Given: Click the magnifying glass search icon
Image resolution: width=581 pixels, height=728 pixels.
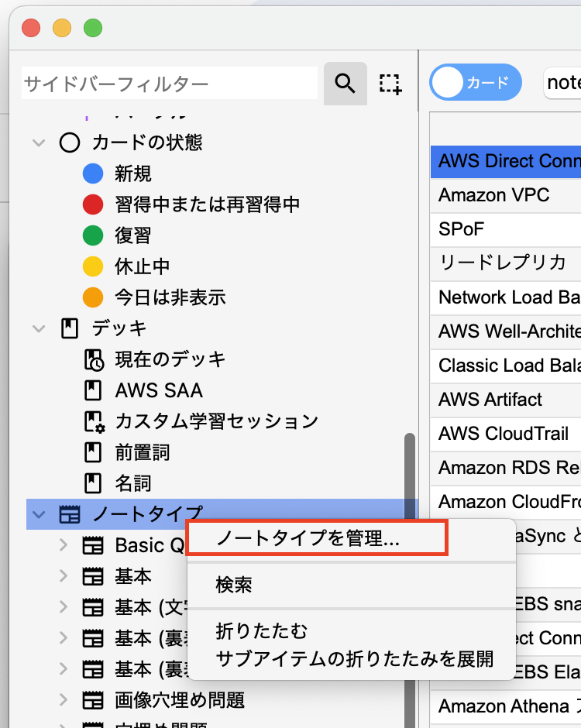Looking at the screenshot, I should [x=345, y=84].
